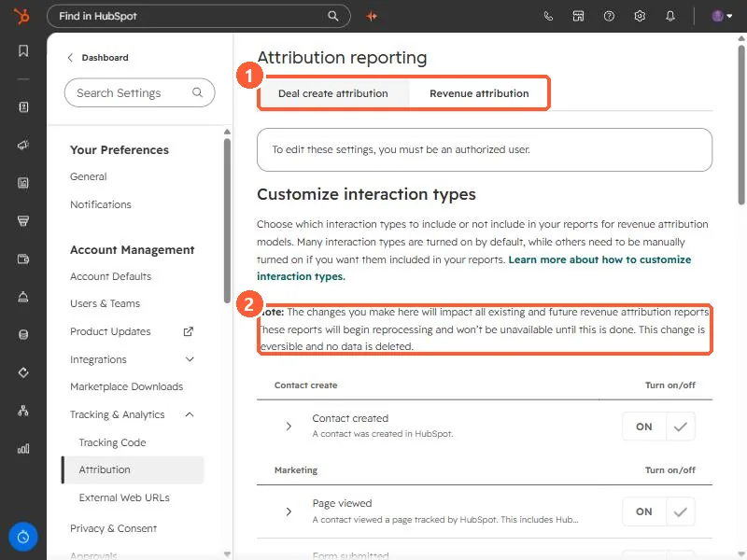Expand the Integrations submenu chevron
Screen dimensions: 747x560
[x=190, y=359]
